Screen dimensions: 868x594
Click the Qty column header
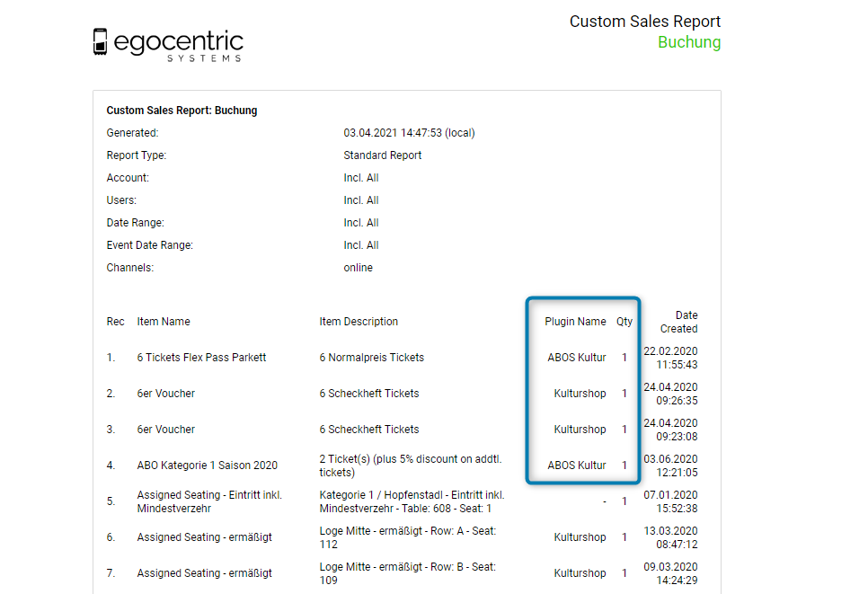624,322
